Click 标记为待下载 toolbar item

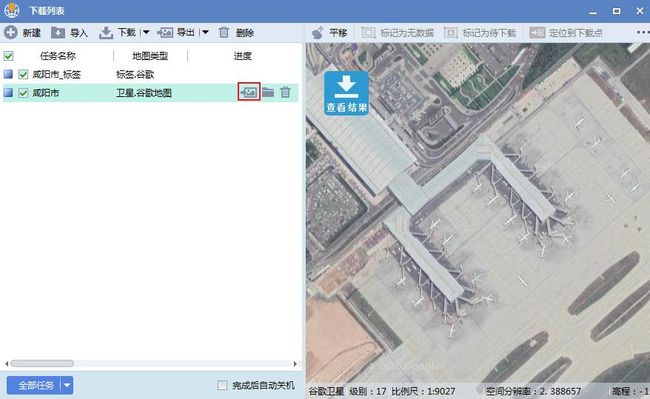point(480,32)
